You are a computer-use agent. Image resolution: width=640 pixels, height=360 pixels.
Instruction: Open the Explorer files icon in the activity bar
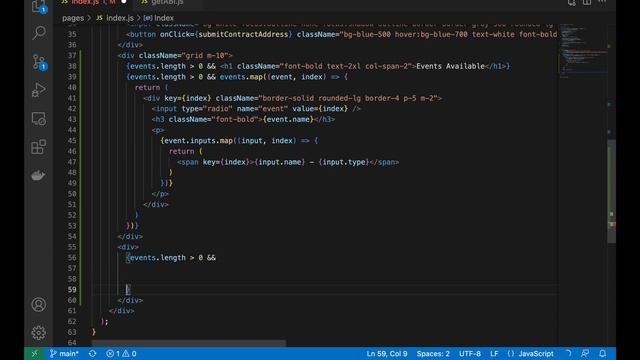coord(39,6)
